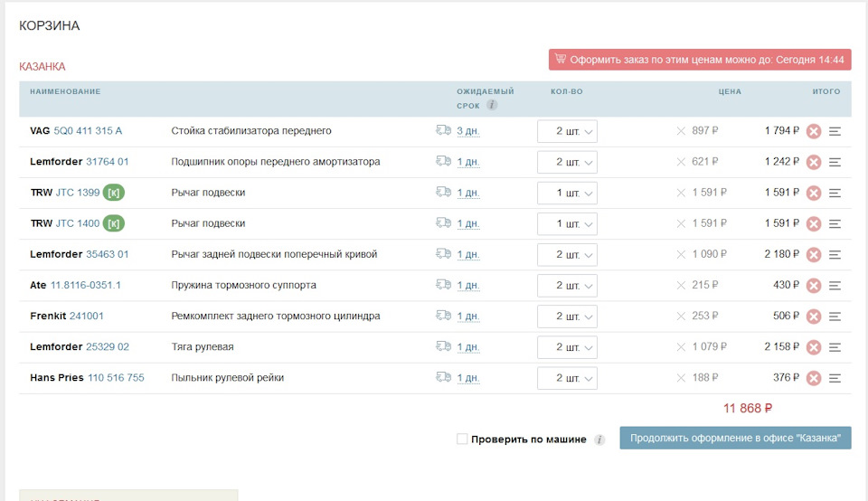The width and height of the screenshot is (868, 501).
Task: Click delivery truck icon for Lemforder 31764 01
Action: (x=443, y=161)
